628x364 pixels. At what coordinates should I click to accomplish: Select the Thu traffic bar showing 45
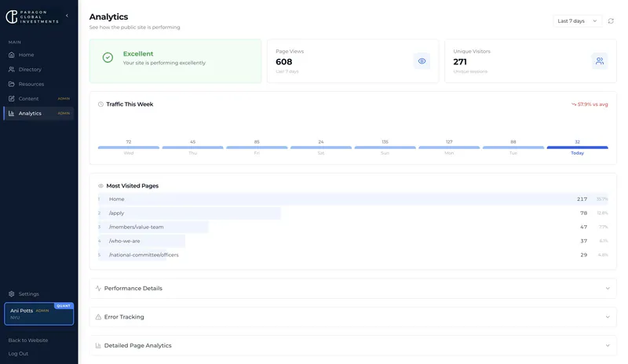(x=192, y=147)
